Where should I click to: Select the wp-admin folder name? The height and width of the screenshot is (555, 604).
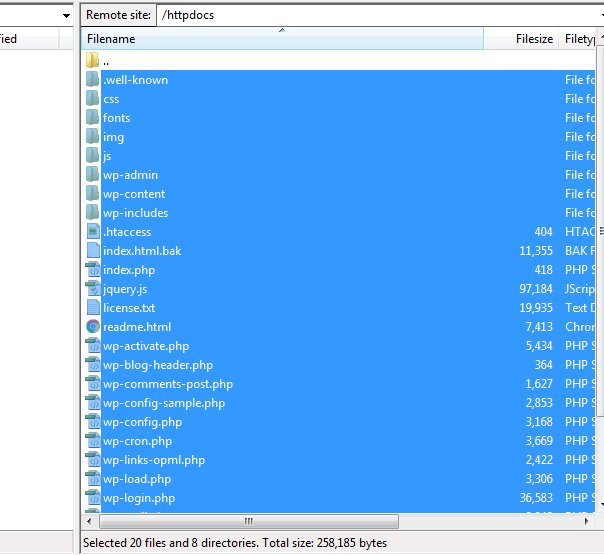click(131, 175)
